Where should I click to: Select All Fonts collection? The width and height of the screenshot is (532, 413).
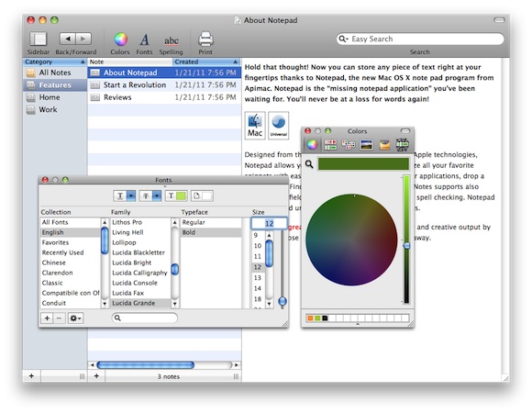[x=71, y=222]
